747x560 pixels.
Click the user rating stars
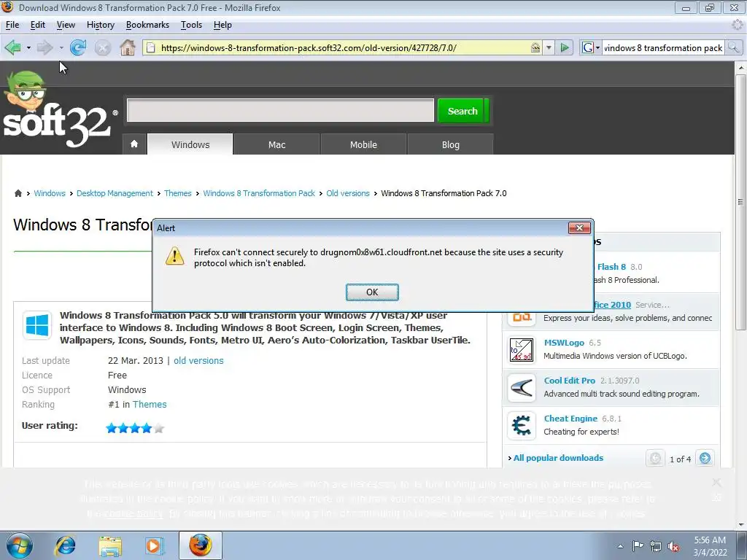[135, 428]
